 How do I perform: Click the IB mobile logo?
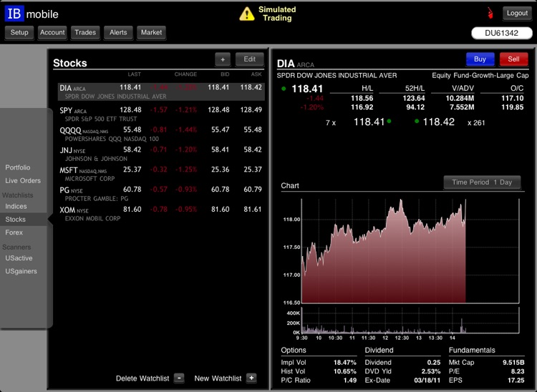point(32,14)
